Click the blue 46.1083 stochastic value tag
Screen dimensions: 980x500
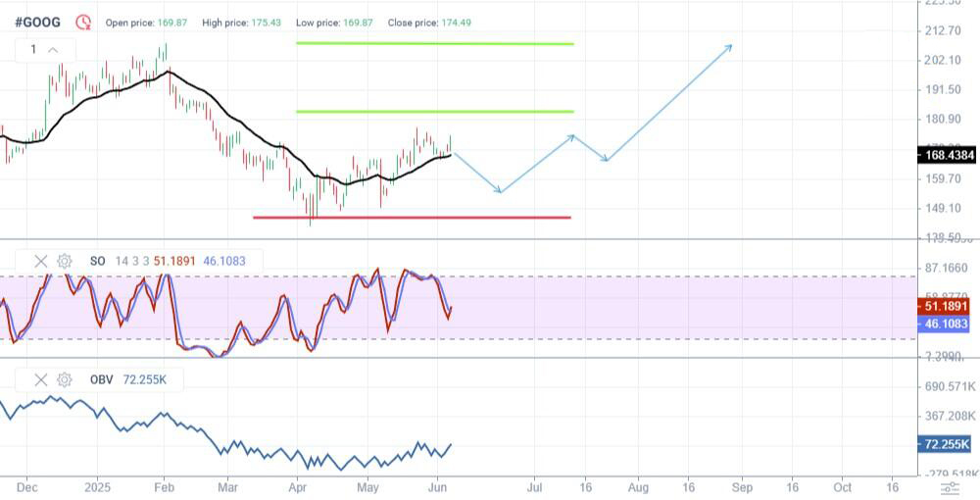click(943, 324)
